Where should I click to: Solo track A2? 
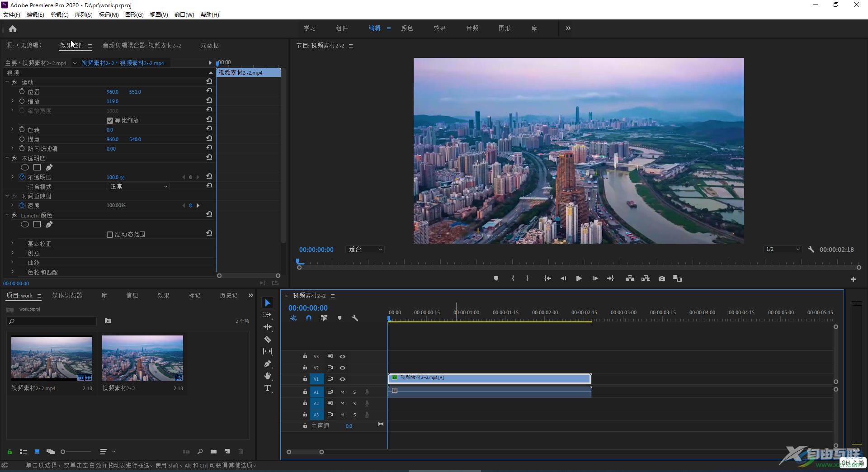[354, 403]
